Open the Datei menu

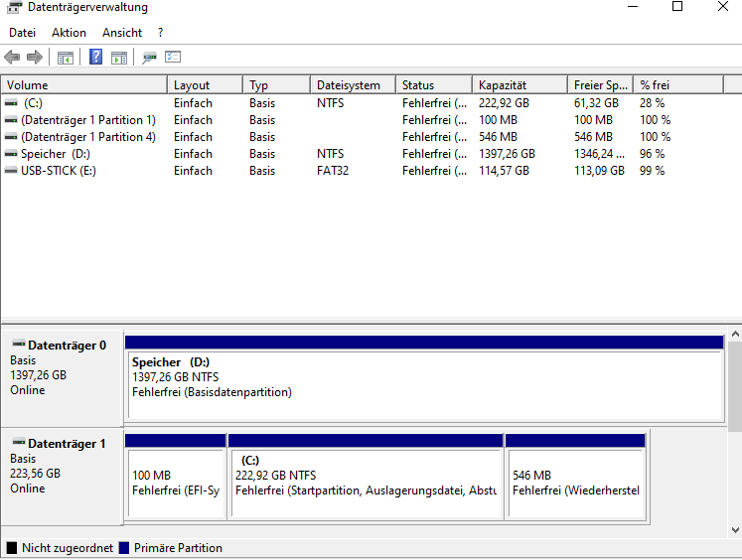pos(22,33)
